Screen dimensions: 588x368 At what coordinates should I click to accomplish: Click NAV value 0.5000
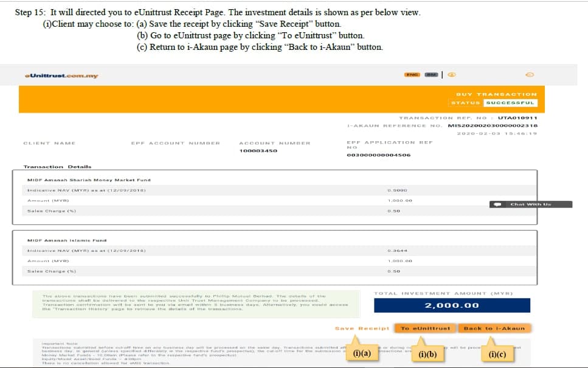tap(398, 190)
